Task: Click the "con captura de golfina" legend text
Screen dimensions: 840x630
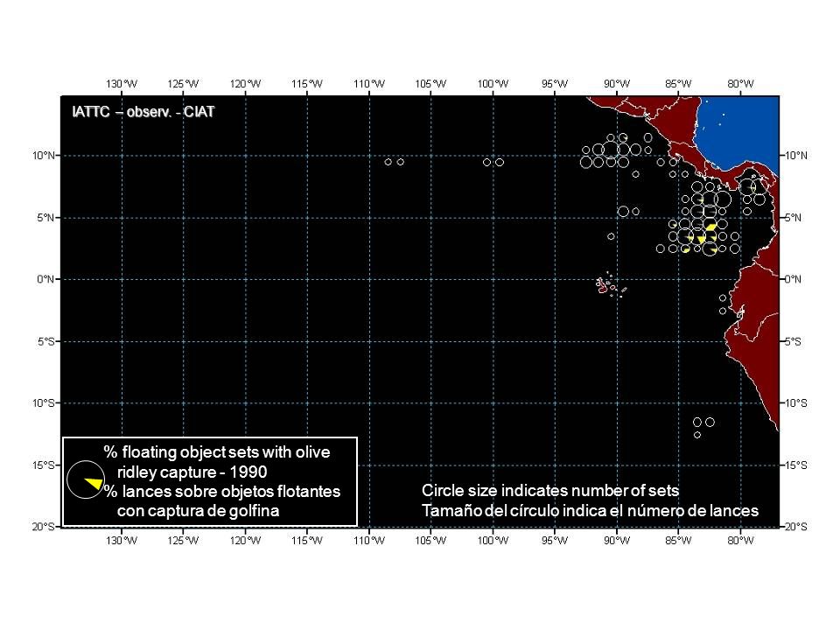Action: click(x=199, y=510)
